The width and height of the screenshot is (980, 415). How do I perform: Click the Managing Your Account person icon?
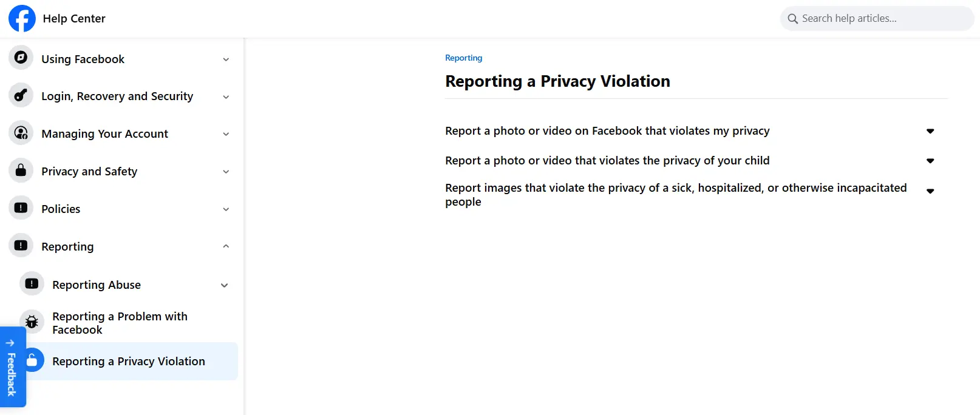click(x=21, y=133)
